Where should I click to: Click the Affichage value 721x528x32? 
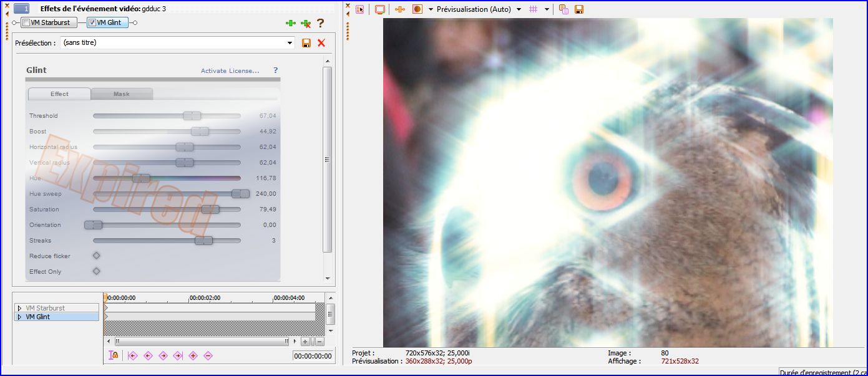point(680,361)
